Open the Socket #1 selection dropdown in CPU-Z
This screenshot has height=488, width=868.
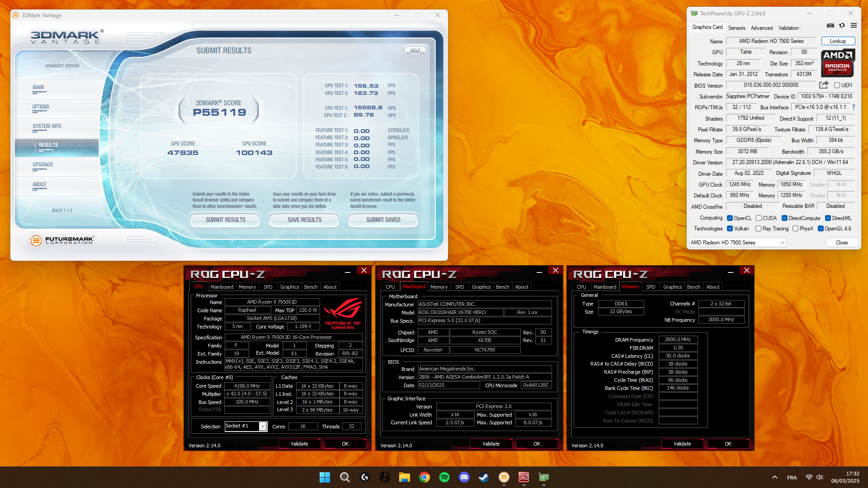tap(246, 426)
